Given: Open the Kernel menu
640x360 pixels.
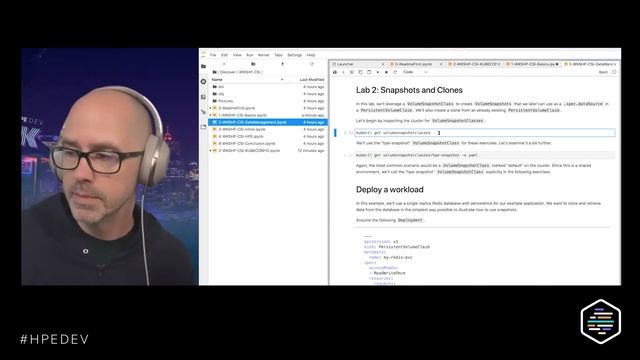Looking at the screenshot, I should pyautogui.click(x=263, y=55).
